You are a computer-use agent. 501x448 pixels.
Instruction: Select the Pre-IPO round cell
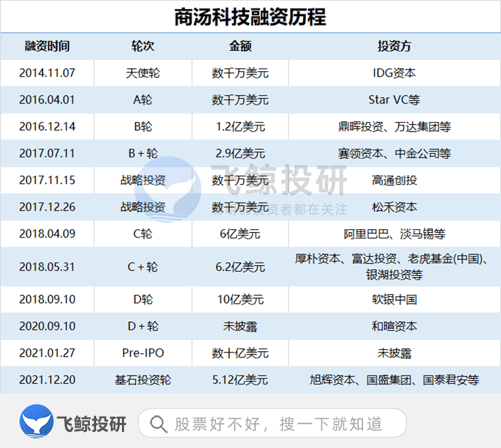coord(143,353)
